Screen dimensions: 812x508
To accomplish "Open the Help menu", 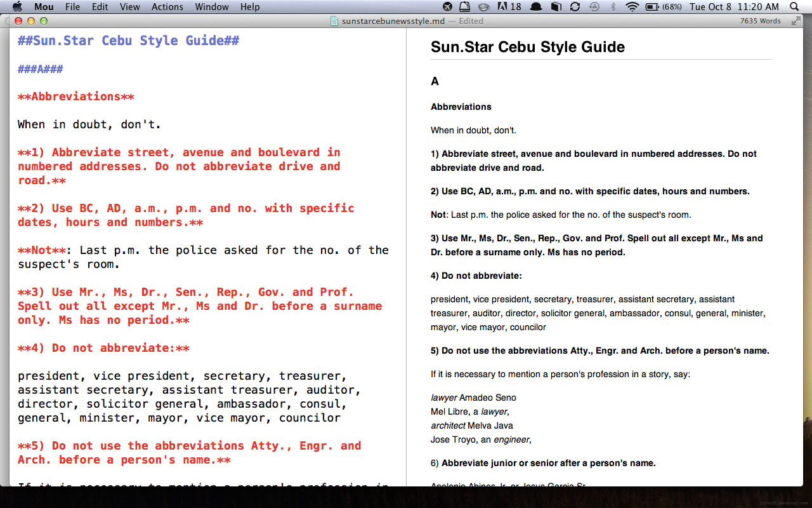I will (250, 7).
